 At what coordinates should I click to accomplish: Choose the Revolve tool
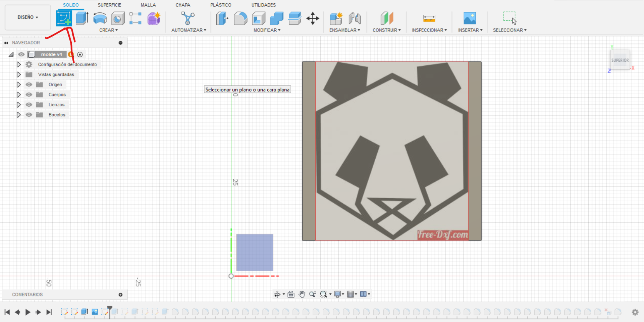[100, 18]
